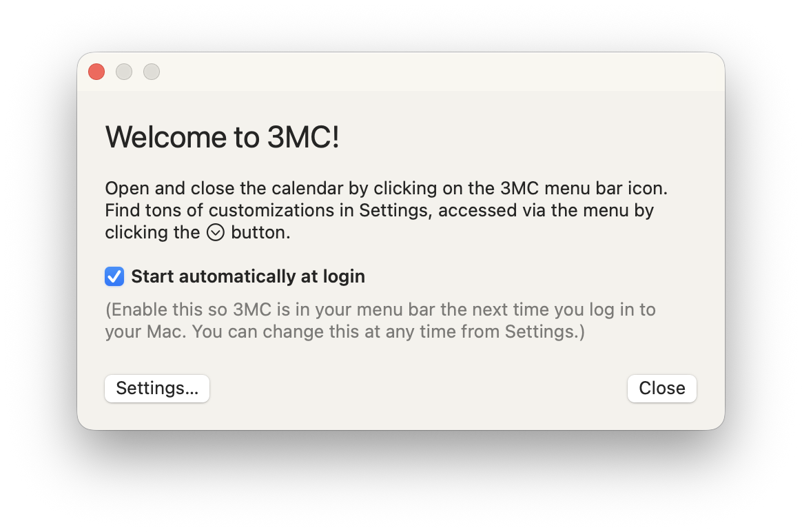The image size is (802, 532).
Task: Dismiss the dialog with the Close button
Action: [661, 388]
